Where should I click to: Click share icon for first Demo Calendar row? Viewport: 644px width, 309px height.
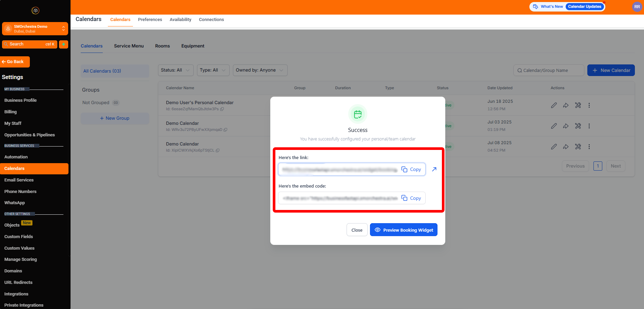coord(566,126)
